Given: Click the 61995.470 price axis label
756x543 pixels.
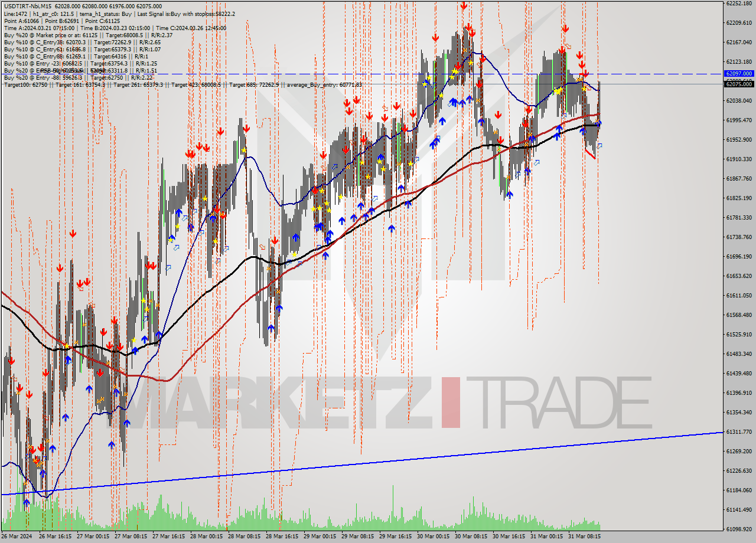Looking at the screenshot, I should point(740,120).
